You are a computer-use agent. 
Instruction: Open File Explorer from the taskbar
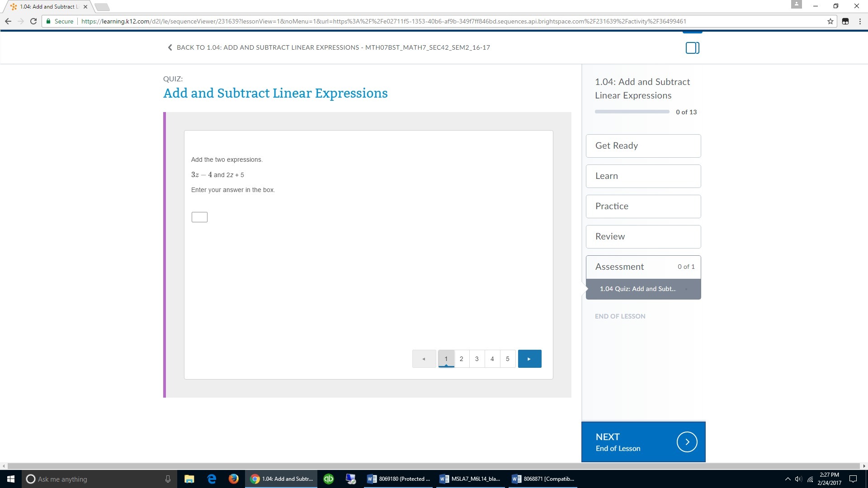pyautogui.click(x=189, y=479)
